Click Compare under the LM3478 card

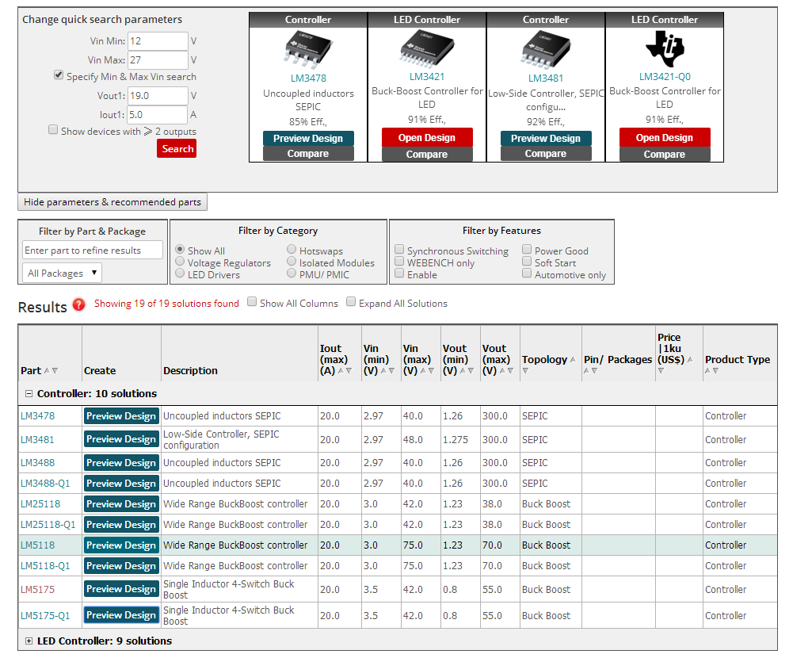[x=308, y=154]
